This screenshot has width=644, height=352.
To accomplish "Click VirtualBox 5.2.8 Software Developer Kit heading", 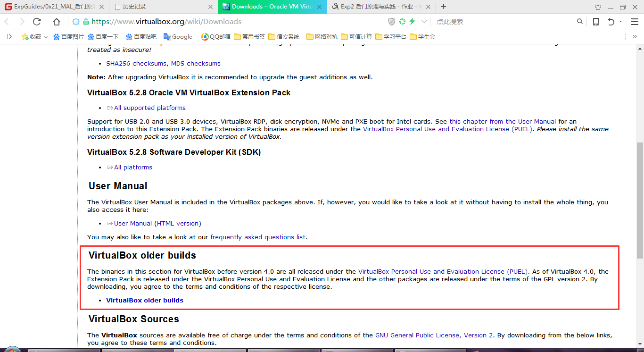I will pyautogui.click(x=174, y=152).
